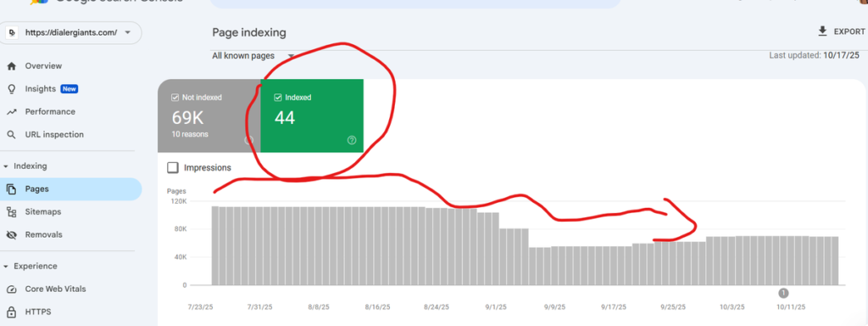This screenshot has height=326, width=868.
Task: Select the green Indexed 44 card
Action: (x=312, y=115)
